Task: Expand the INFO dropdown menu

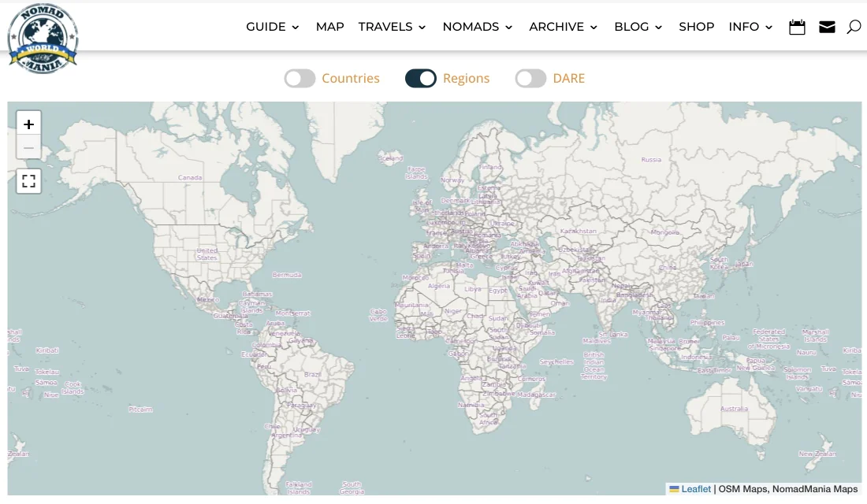Action: click(750, 27)
